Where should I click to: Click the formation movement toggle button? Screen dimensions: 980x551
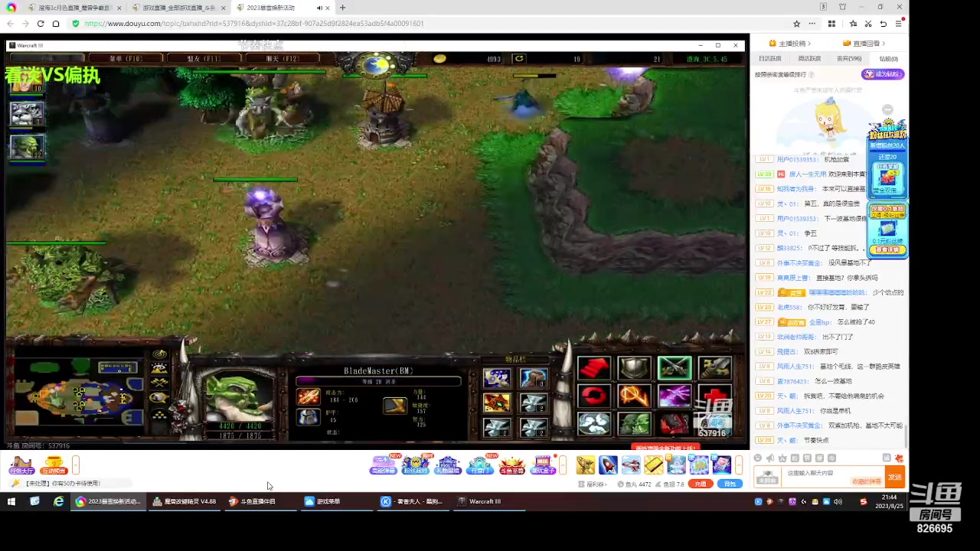pos(159,416)
